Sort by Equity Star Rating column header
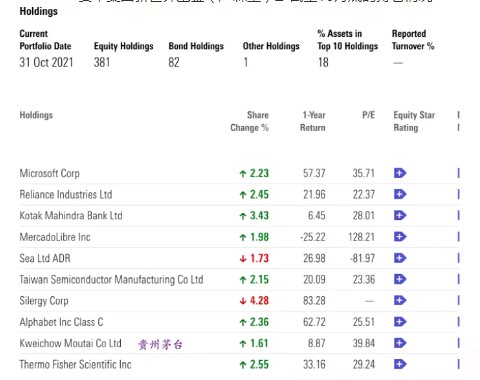The width and height of the screenshot is (480, 380). pyautogui.click(x=414, y=121)
